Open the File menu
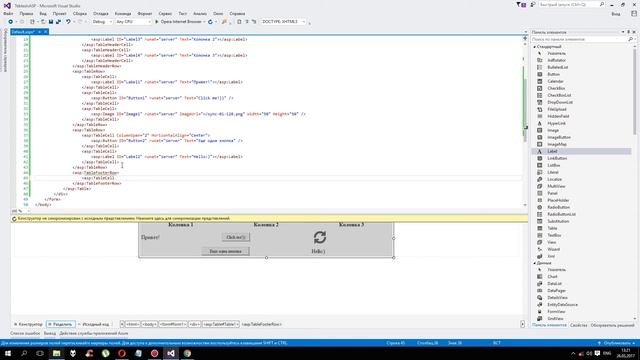The width and height of the screenshot is (640, 360). coord(8,13)
